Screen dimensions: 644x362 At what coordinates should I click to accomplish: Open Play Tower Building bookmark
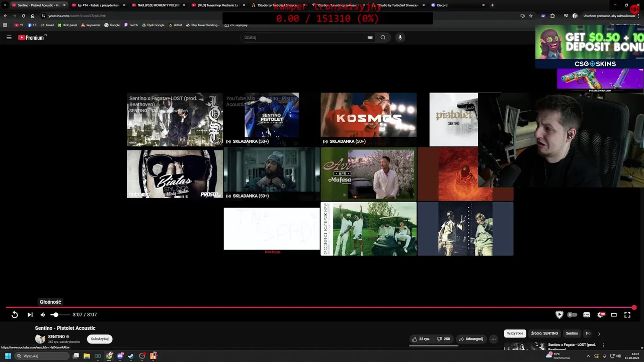[203, 25]
